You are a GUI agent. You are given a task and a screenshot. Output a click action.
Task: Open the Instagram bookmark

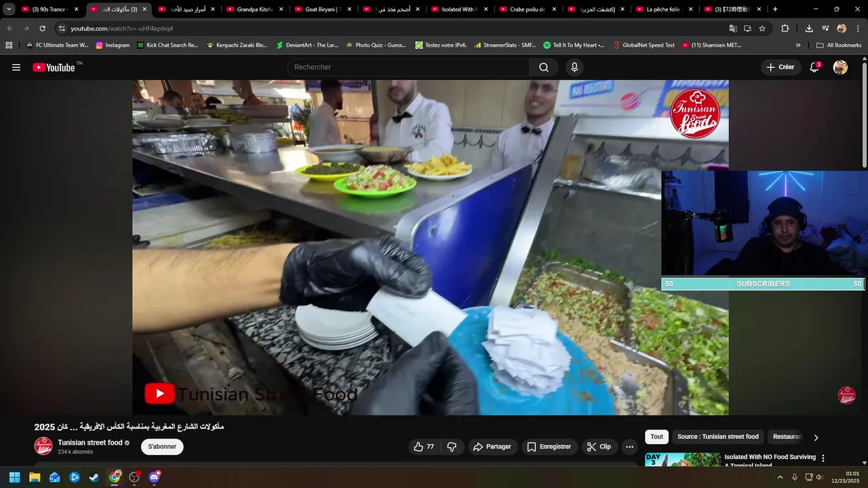113,45
